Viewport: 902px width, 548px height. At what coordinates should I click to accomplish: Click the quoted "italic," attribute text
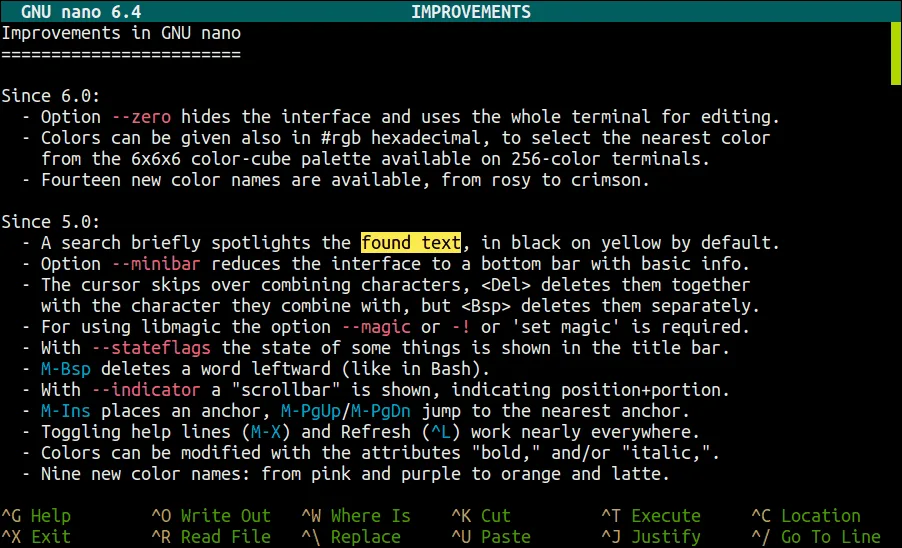(666, 453)
